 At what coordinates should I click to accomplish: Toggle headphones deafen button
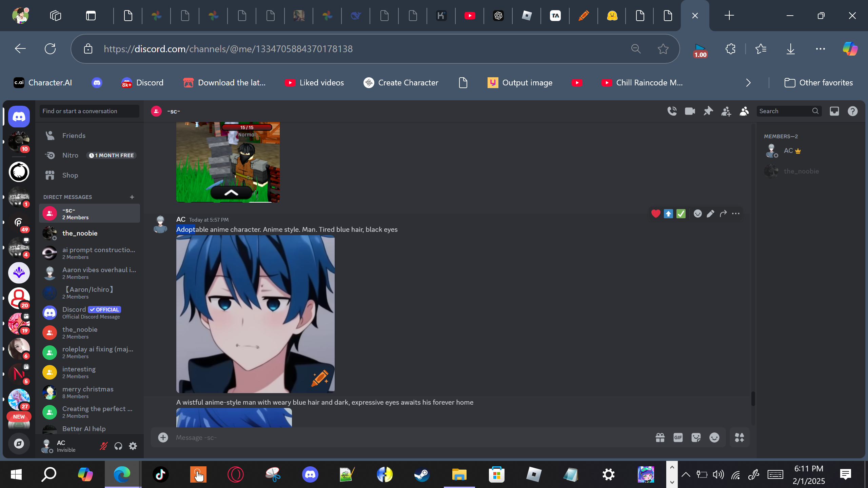pyautogui.click(x=118, y=446)
